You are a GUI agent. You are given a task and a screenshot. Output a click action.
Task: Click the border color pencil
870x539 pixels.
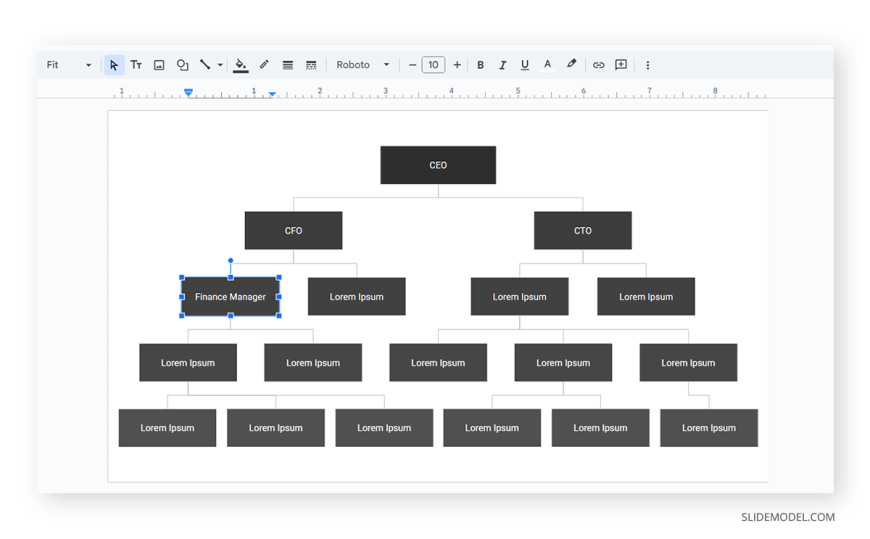click(x=264, y=64)
